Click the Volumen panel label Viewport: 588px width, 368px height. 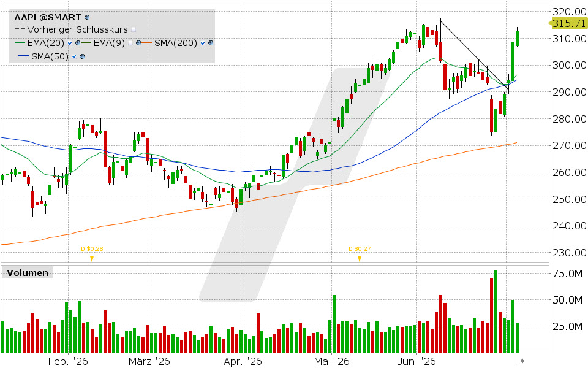[x=28, y=273]
